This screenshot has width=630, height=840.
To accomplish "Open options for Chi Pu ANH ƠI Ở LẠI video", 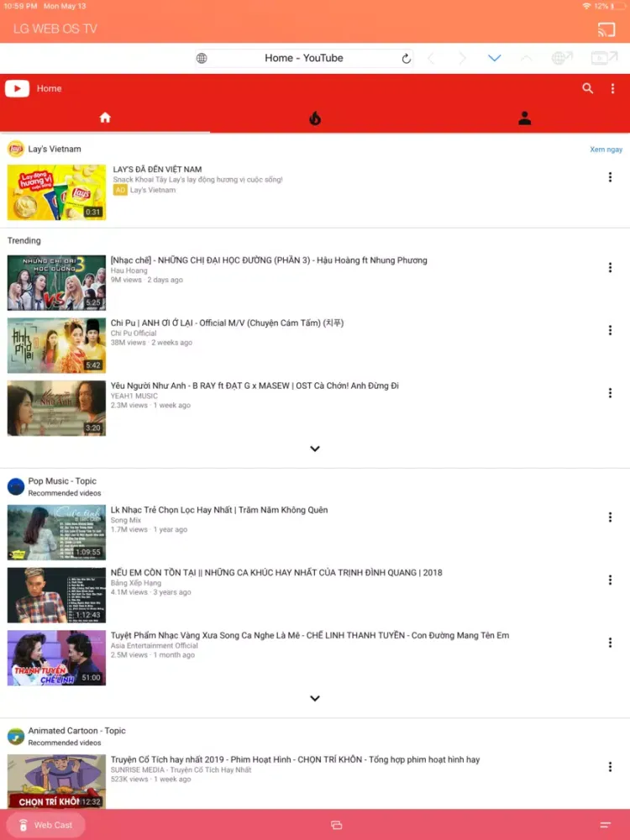I will point(610,330).
